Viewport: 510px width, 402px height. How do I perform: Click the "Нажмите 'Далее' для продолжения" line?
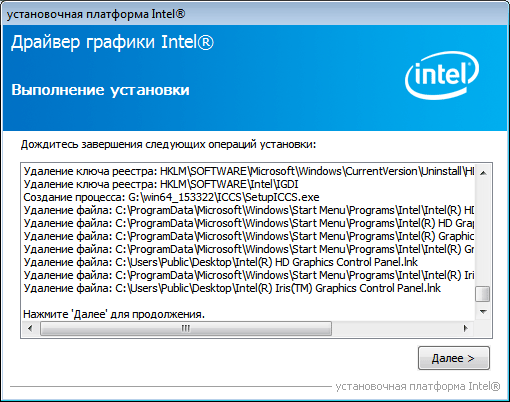(x=114, y=314)
